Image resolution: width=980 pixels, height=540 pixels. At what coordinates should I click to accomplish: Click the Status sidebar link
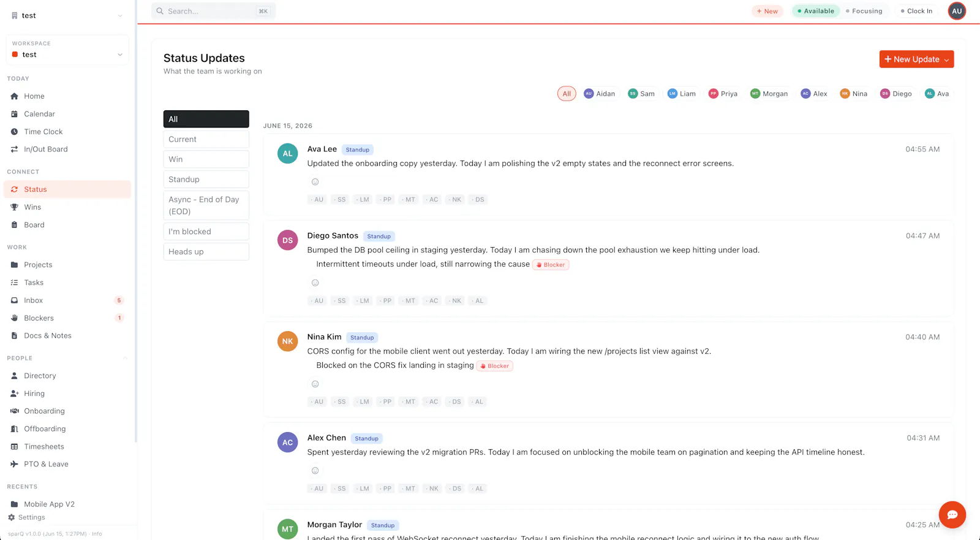pos(67,189)
